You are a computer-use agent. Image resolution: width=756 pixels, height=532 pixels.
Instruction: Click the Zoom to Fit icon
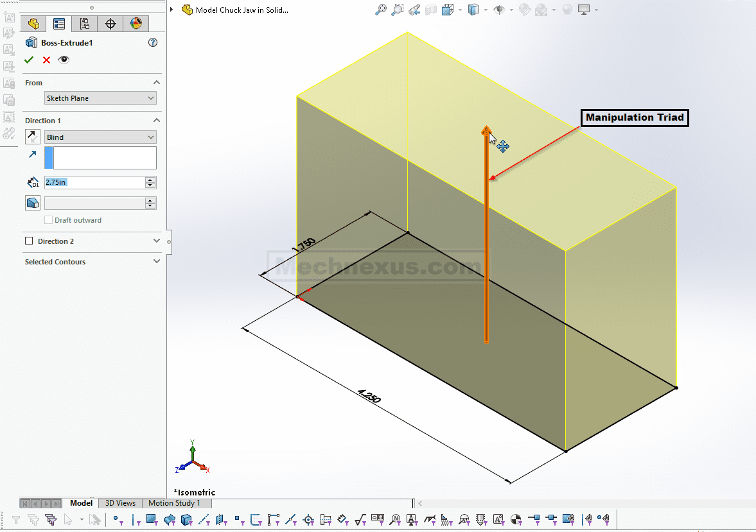tap(382, 10)
